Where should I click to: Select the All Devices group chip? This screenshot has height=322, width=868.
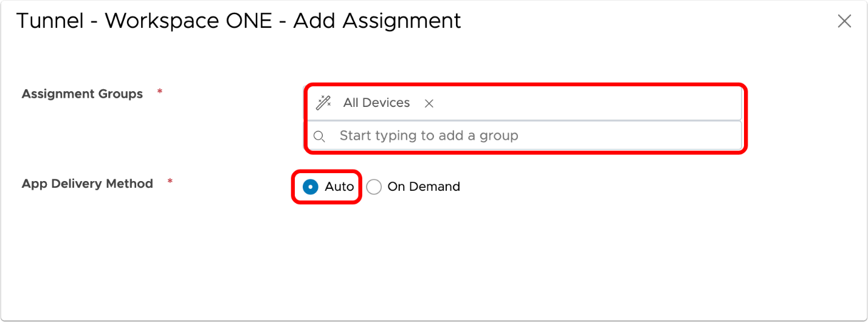pos(376,103)
